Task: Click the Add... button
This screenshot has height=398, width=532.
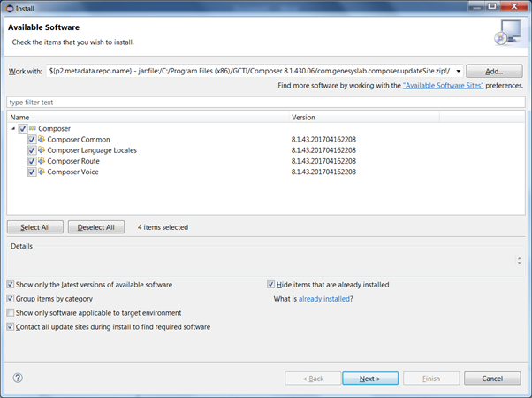Action: click(494, 72)
